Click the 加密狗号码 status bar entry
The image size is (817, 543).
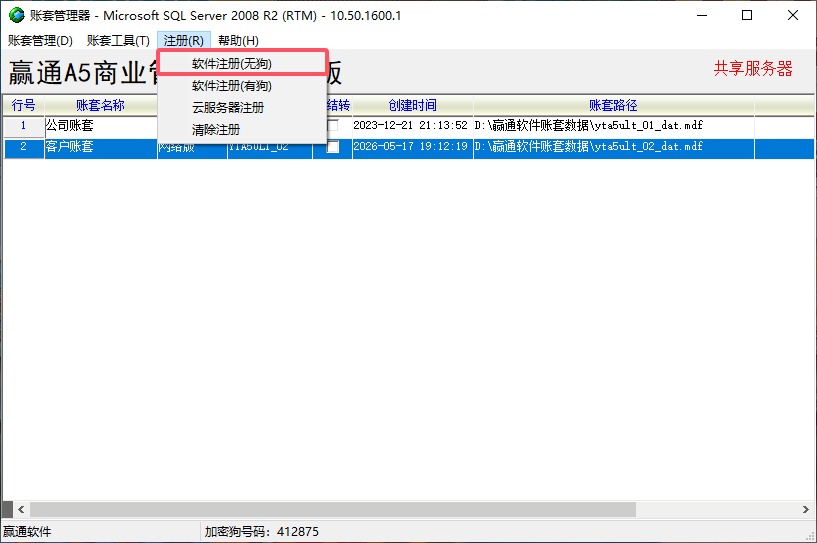[x=262, y=532]
